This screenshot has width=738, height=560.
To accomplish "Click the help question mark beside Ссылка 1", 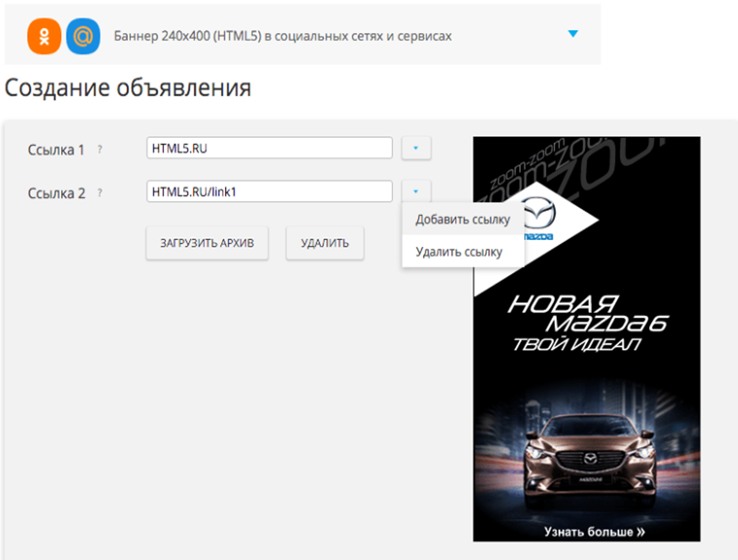I will pyautogui.click(x=100, y=150).
